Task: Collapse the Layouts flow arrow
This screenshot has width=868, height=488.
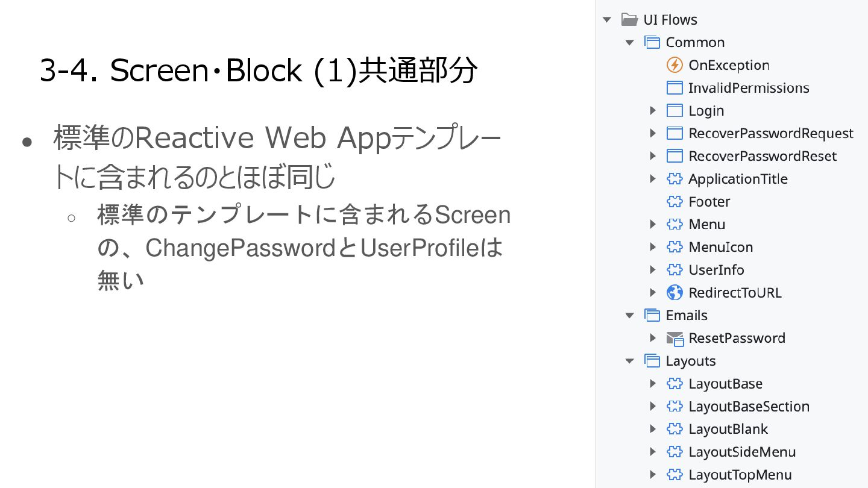Action: 630,361
